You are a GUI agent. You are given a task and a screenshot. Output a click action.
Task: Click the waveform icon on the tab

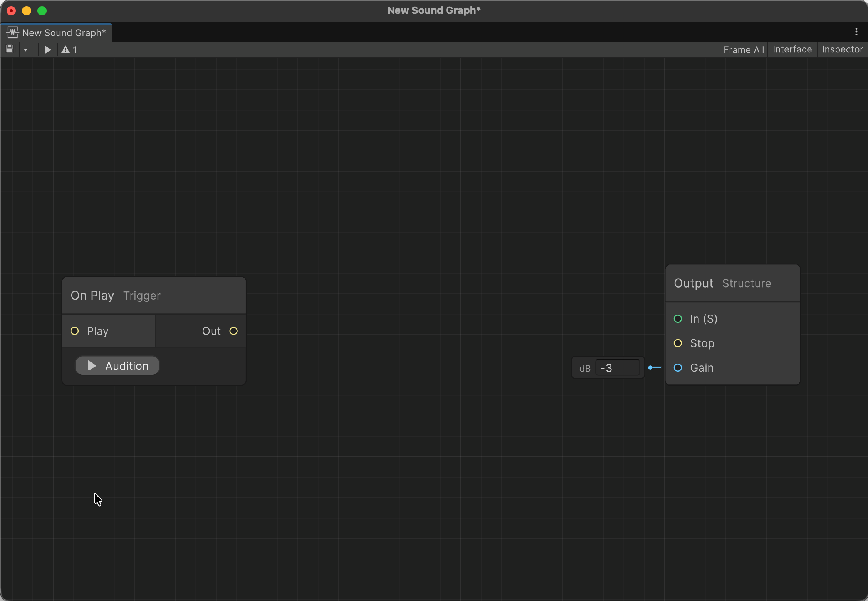click(12, 32)
